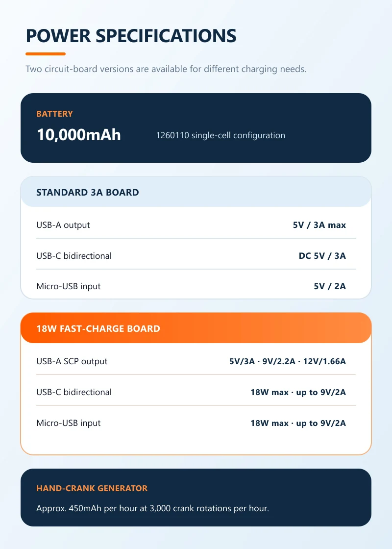Click Micro-USB input in the Standard board
The image size is (392, 549).
(68, 286)
